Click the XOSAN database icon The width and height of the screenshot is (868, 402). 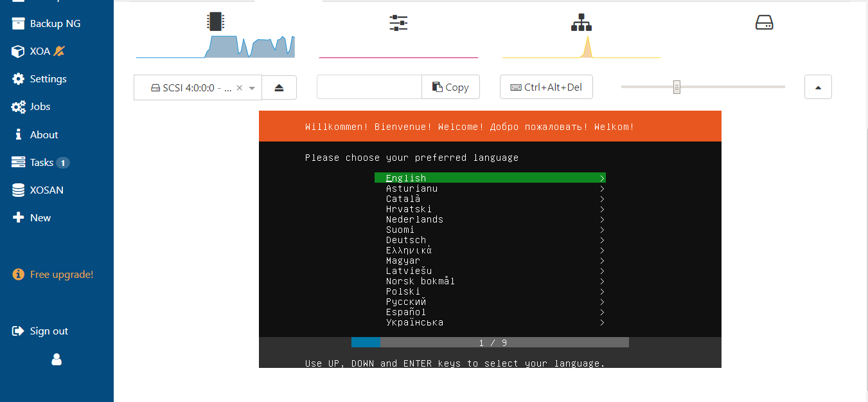[19, 190]
